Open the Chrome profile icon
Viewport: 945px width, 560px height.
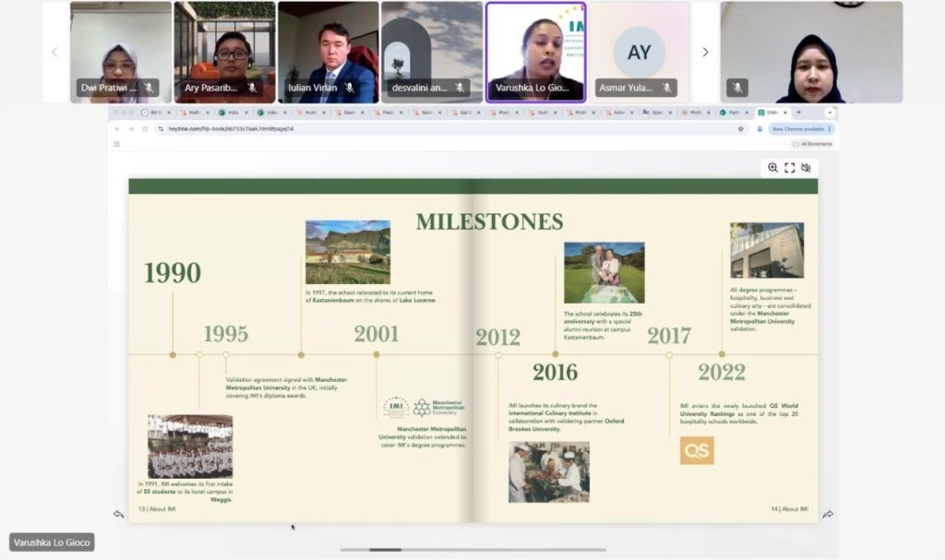tap(760, 129)
